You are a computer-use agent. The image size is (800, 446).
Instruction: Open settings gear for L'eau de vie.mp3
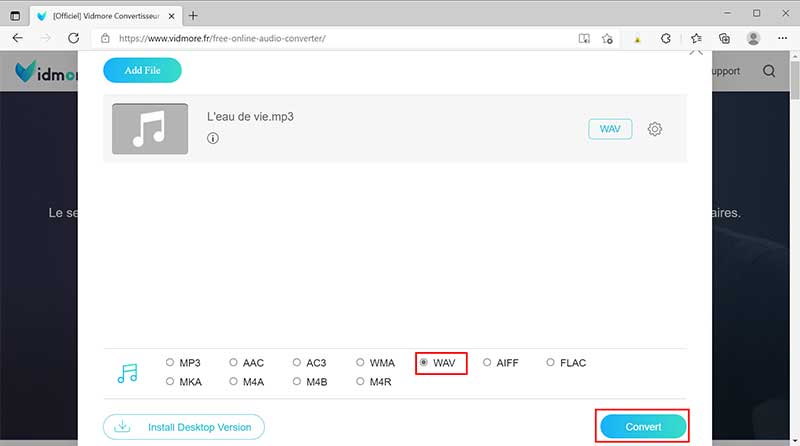click(655, 129)
